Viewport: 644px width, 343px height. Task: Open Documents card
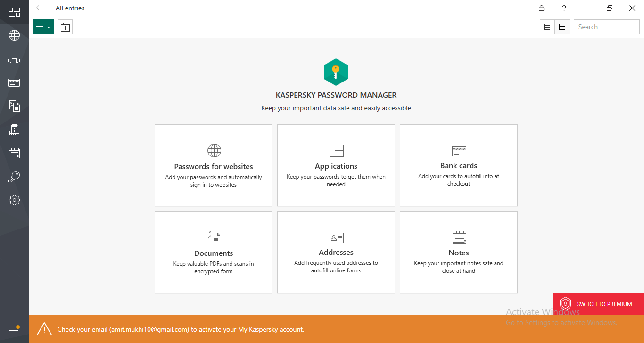[214, 252]
